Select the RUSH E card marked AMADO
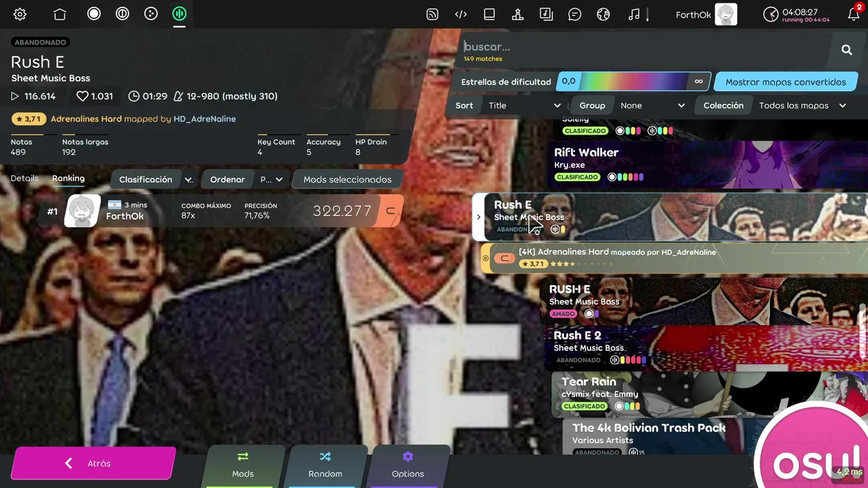 pos(705,301)
